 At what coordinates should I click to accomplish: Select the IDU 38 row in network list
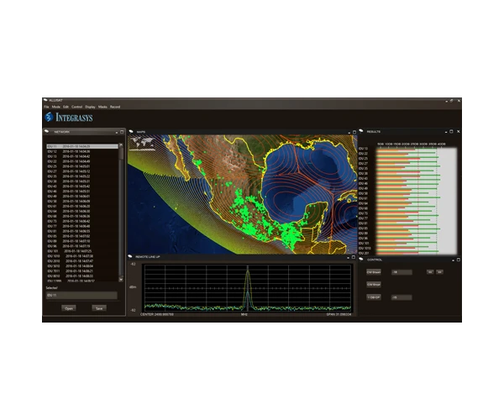82,181
